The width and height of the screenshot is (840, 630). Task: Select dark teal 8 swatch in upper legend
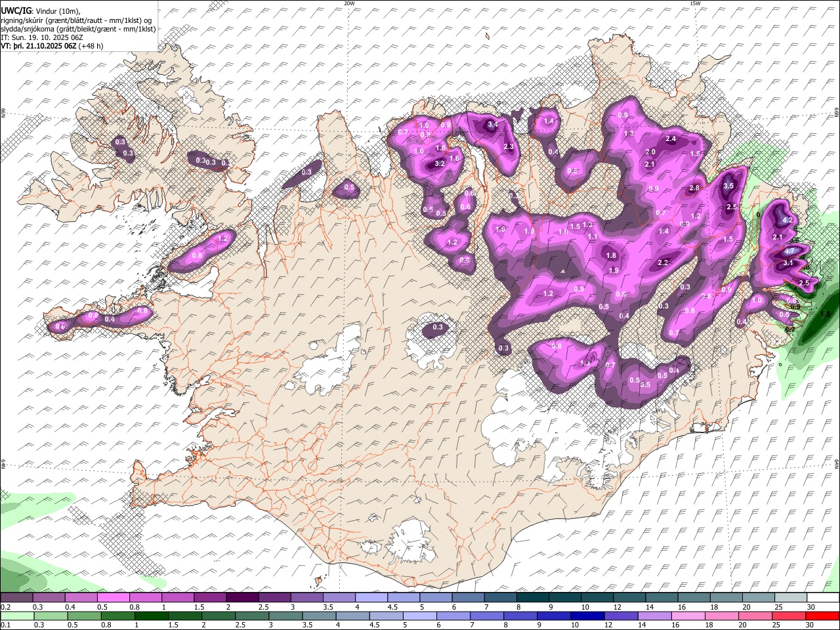533,598
